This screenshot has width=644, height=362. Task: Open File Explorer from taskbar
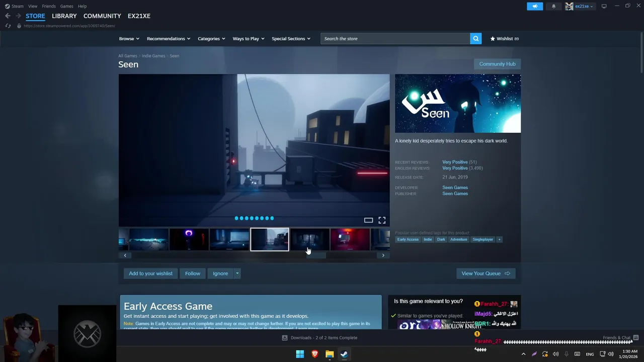coord(330,354)
